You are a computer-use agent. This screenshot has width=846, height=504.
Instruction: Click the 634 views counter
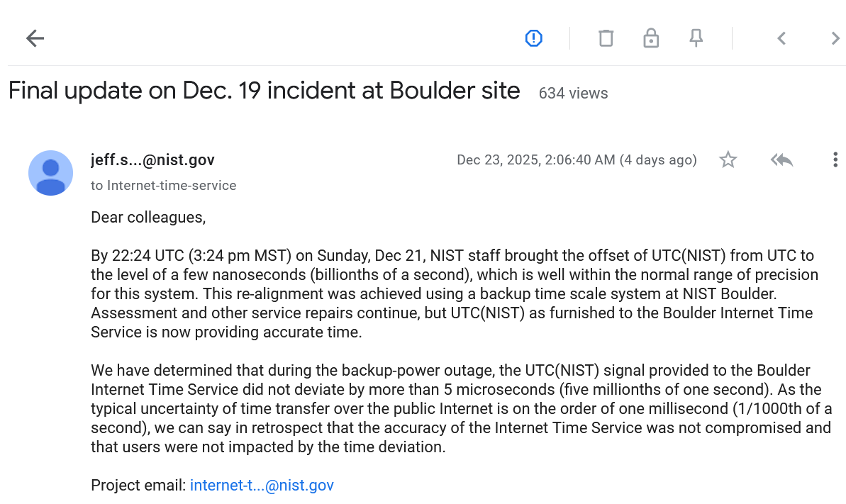(x=573, y=93)
